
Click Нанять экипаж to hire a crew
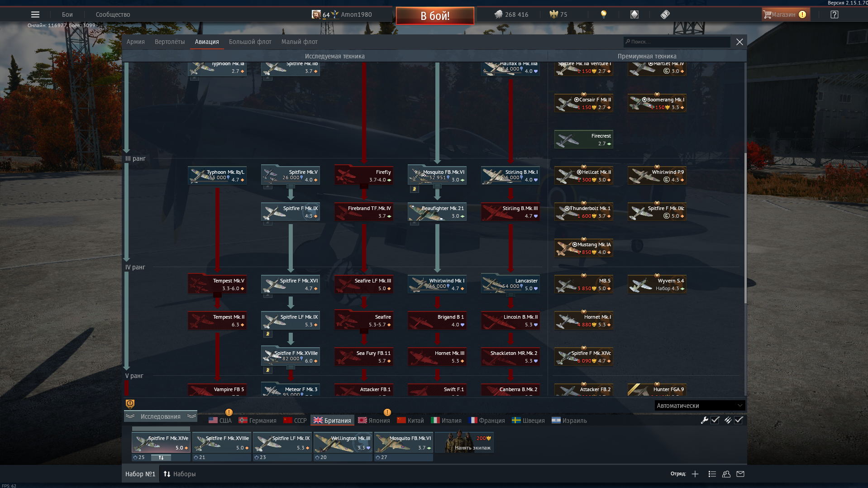[464, 443]
